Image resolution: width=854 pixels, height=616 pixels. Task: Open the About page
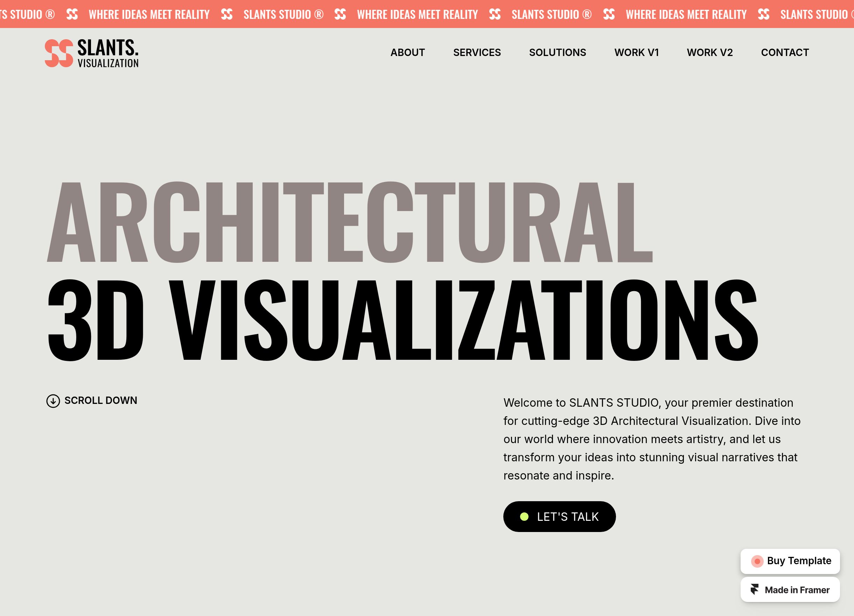(407, 52)
